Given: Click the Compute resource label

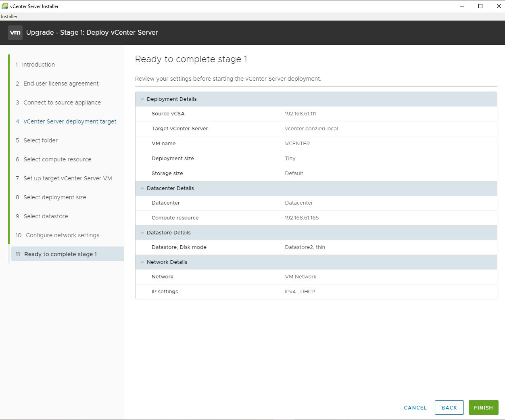Looking at the screenshot, I should [x=175, y=218].
